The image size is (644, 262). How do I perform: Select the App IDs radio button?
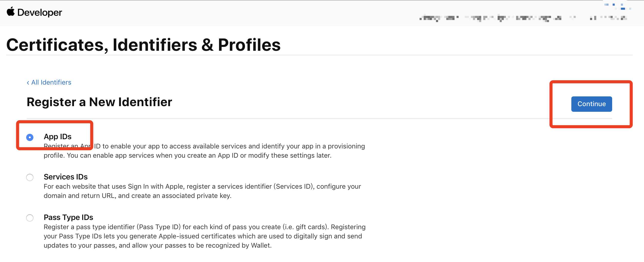click(x=30, y=137)
